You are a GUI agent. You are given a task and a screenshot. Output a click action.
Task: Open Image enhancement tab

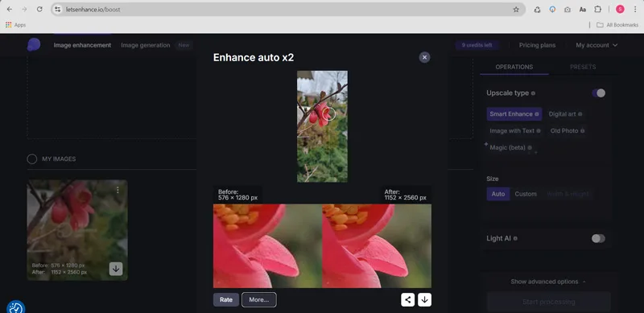(82, 45)
